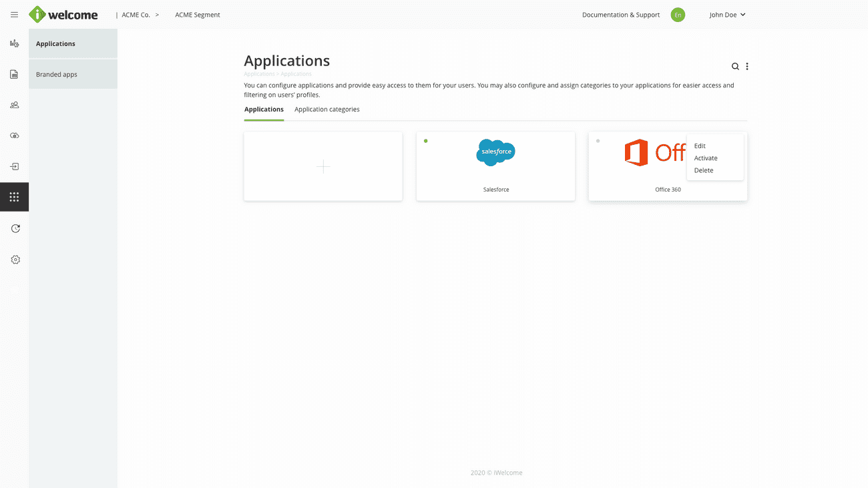The width and height of the screenshot is (868, 488).
Task: Click the cloud lock icon in sidebar
Action: point(14,136)
